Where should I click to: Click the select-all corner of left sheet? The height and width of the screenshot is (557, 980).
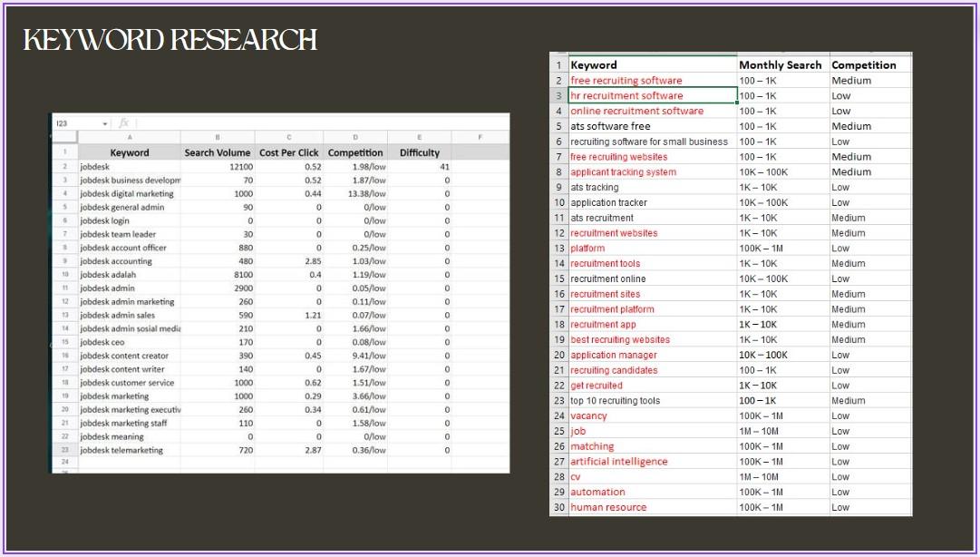[63, 138]
